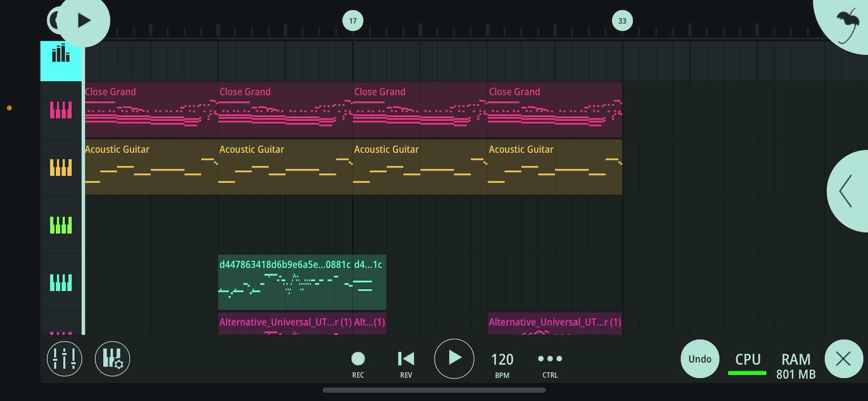Select the teal piano icon of the d447863418 track
The image size is (868, 401).
(x=61, y=283)
